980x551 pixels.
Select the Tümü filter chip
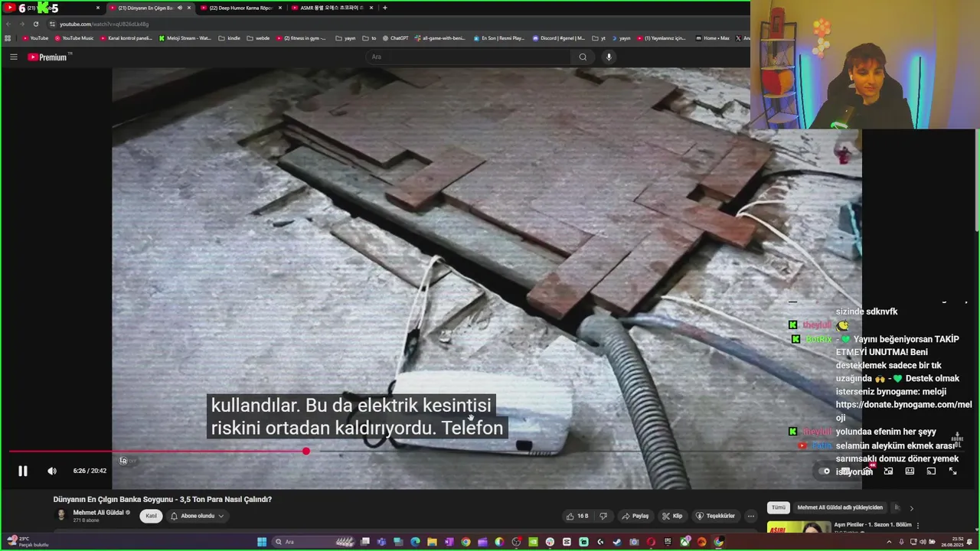779,507
